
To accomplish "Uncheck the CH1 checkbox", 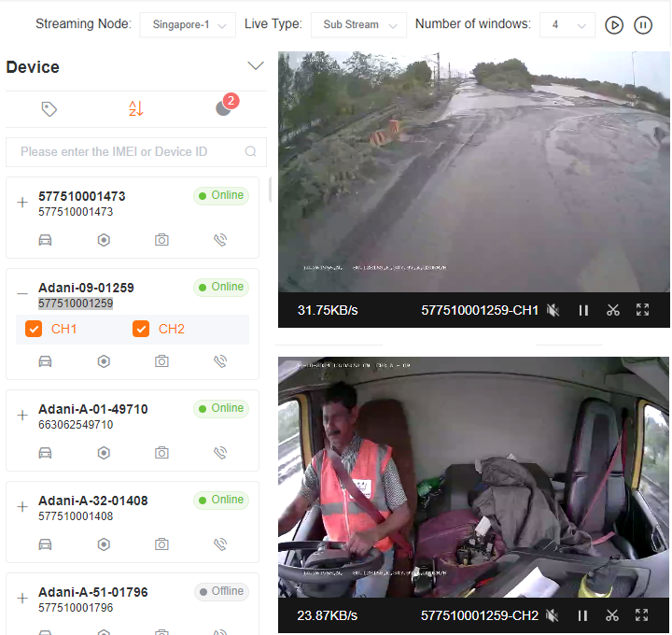I will click(34, 329).
